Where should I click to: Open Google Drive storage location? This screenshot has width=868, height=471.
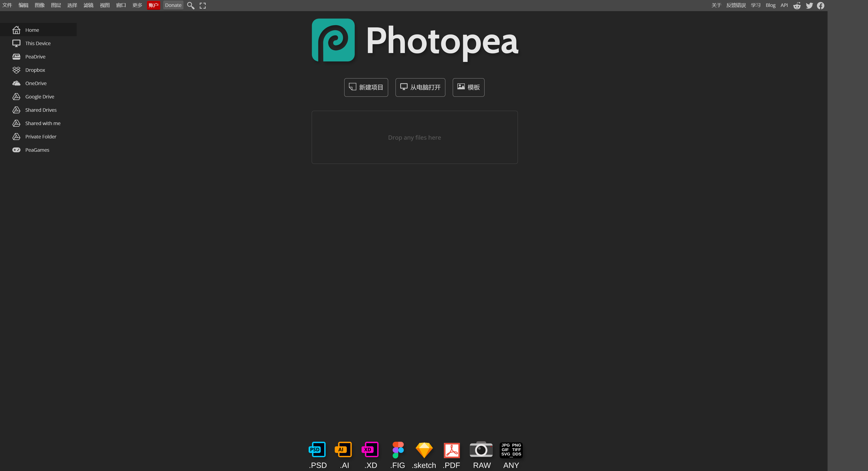pos(39,96)
